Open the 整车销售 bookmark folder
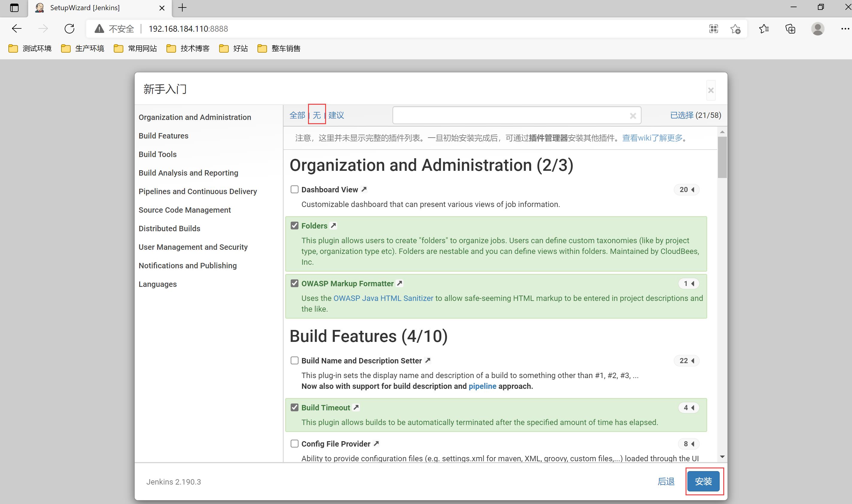 click(279, 48)
